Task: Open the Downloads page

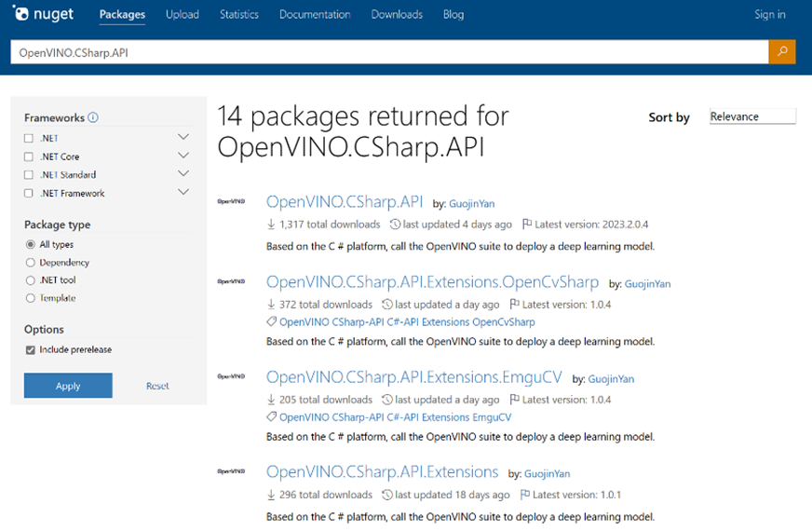Action: [397, 15]
